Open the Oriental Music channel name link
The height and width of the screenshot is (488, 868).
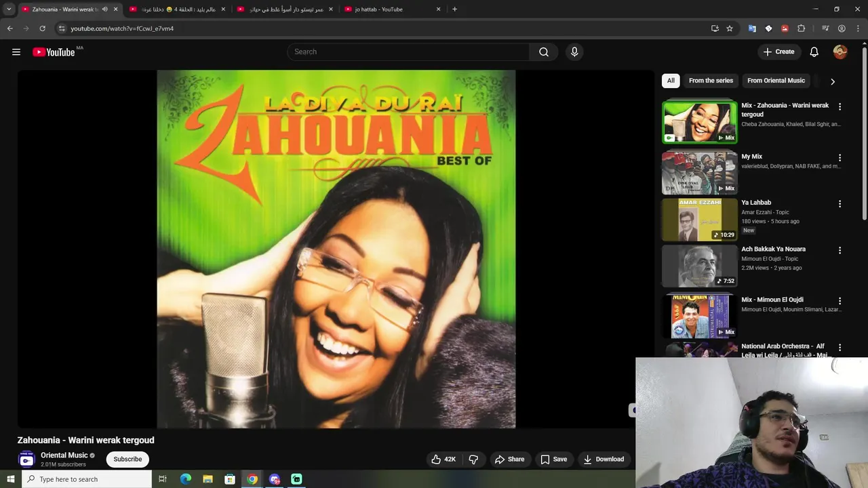(x=64, y=455)
